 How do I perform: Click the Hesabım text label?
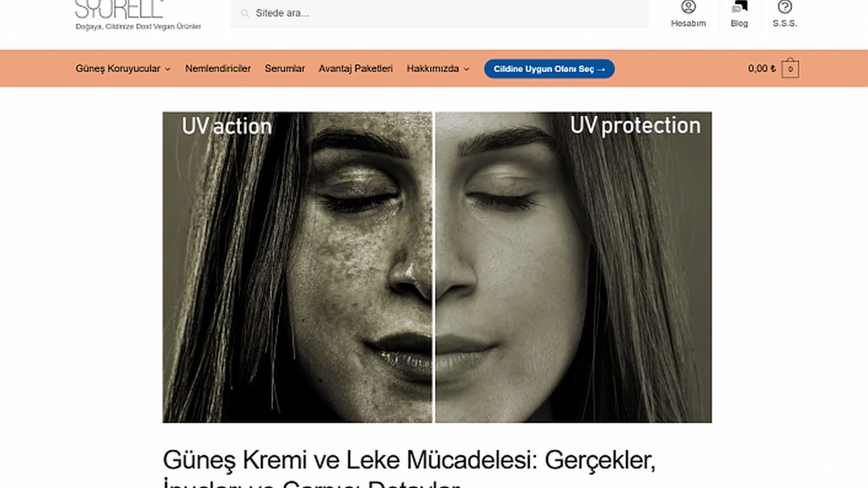(688, 24)
